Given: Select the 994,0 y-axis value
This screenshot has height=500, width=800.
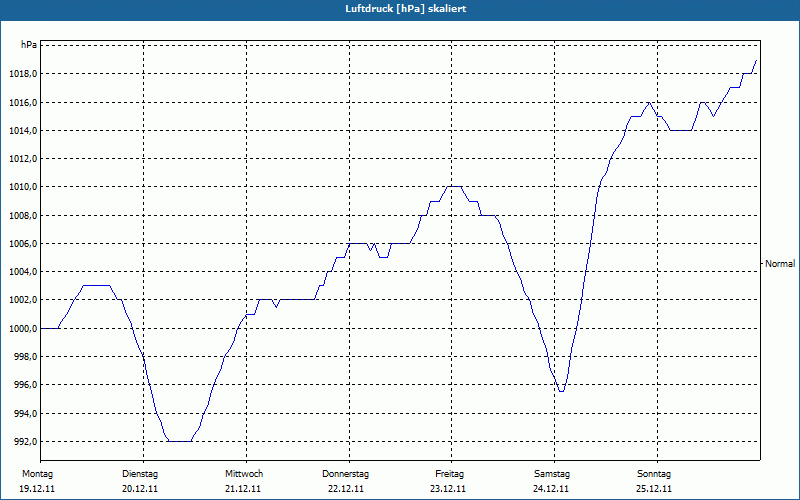Looking at the screenshot, I should point(25,413).
